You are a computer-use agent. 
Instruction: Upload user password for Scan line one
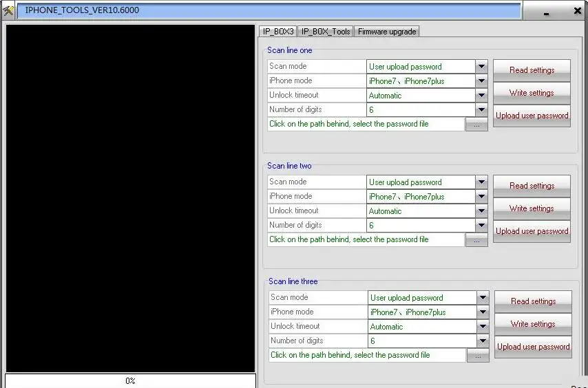point(532,116)
